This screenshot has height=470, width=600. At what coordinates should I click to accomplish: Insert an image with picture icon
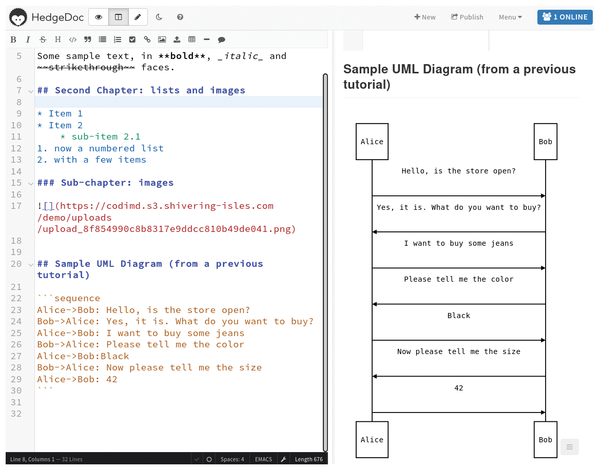162,39
